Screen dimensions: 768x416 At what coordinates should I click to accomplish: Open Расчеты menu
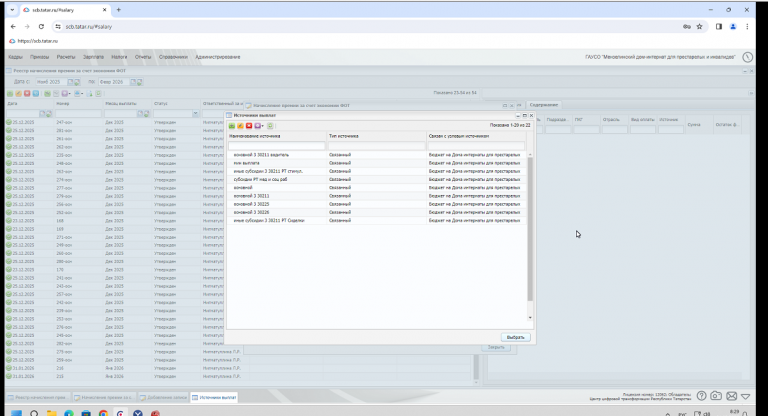(66, 57)
